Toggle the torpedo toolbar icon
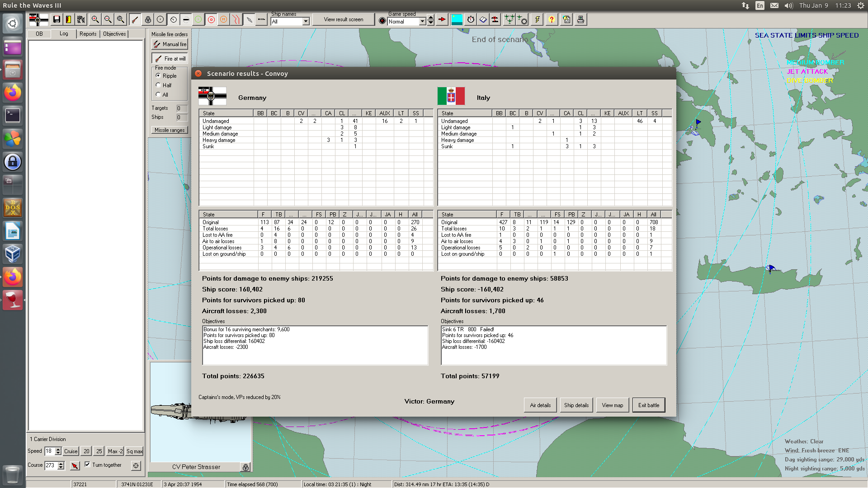This screenshot has height=488, width=868. click(186, 19)
